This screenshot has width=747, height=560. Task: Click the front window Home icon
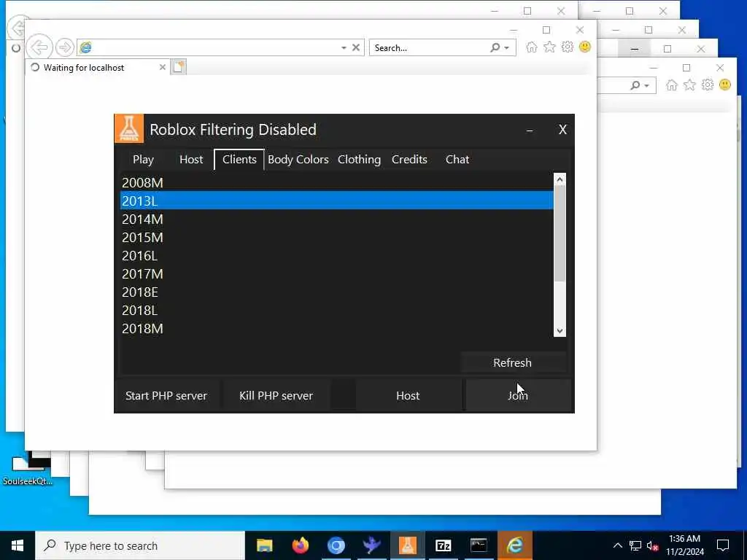(532, 47)
